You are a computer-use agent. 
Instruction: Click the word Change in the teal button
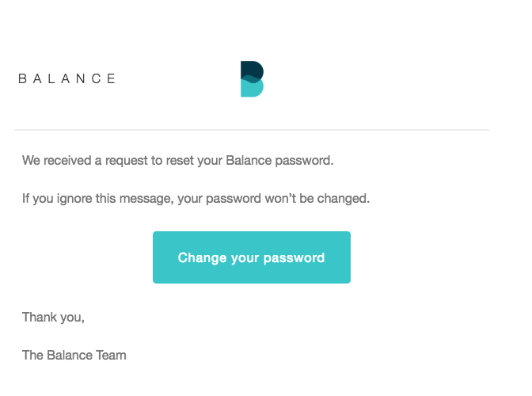pos(202,258)
